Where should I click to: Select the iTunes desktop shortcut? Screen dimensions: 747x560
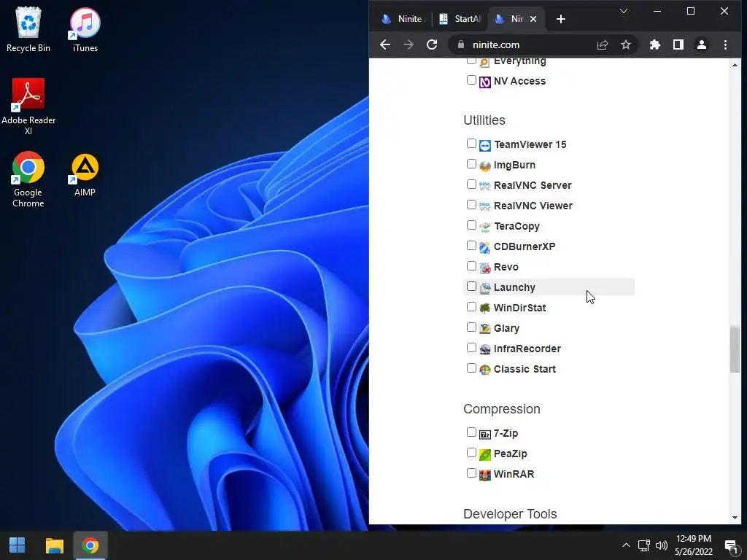tap(85, 29)
